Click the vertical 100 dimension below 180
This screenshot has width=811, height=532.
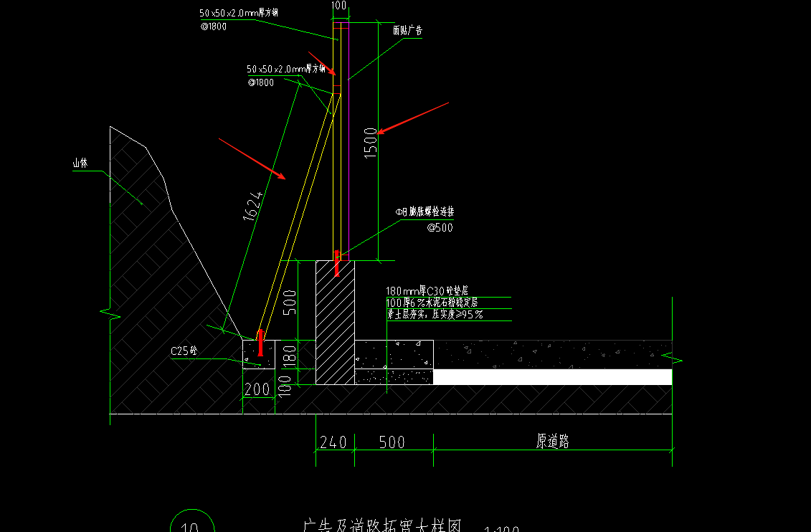point(285,386)
